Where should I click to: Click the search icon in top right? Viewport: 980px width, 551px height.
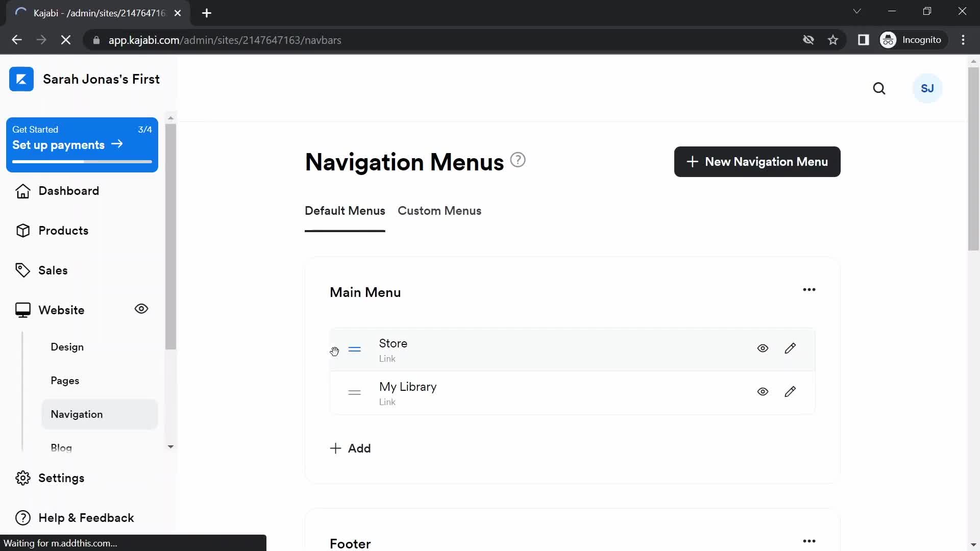[880, 88]
